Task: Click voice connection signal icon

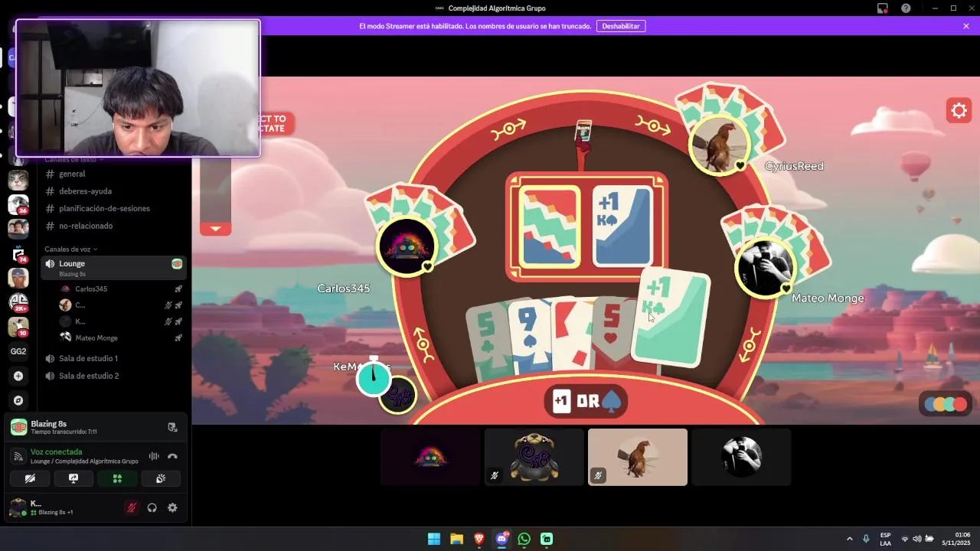Action: click(19, 456)
